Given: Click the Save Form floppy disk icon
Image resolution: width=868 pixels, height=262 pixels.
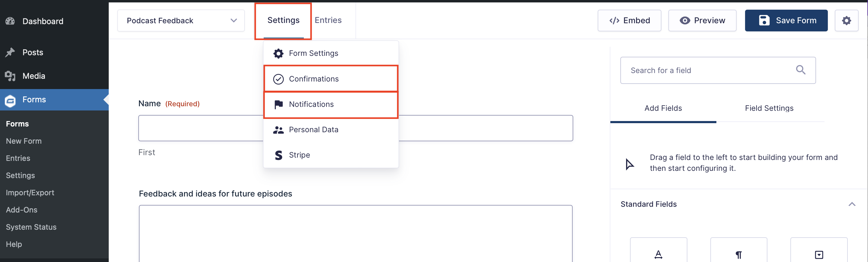Looking at the screenshot, I should click(x=764, y=20).
